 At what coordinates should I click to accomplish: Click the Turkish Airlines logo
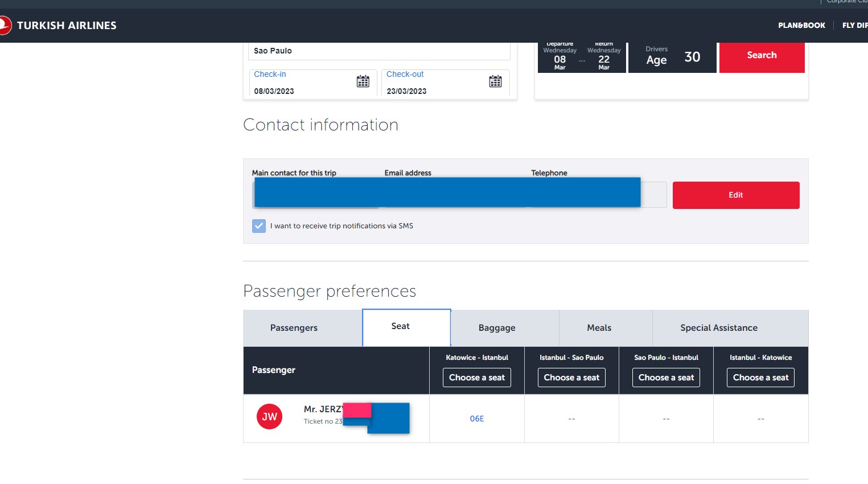point(58,26)
